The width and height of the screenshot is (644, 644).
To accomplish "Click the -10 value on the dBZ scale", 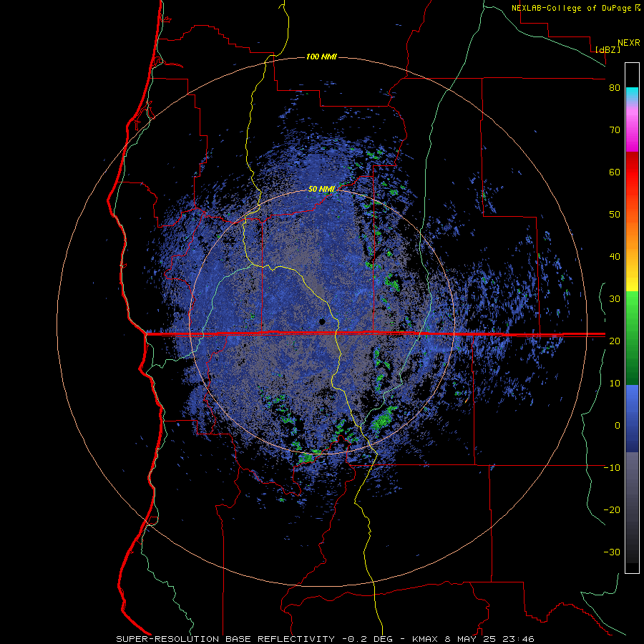I will point(612,468).
